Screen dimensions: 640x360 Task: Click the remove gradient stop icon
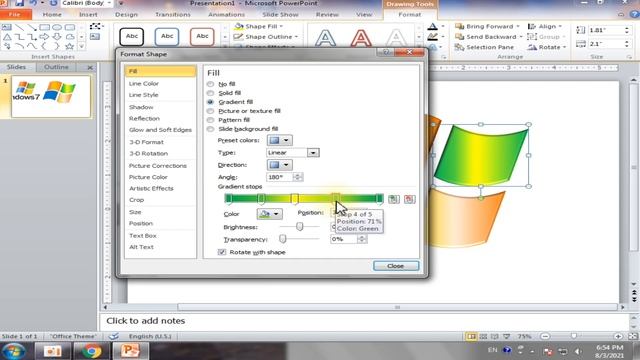pyautogui.click(x=409, y=199)
